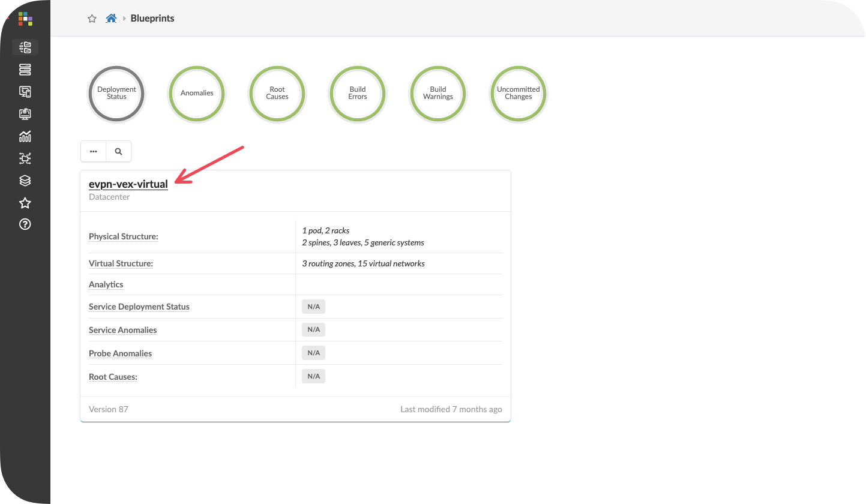The width and height of the screenshot is (866, 504).
Task: Click the magnifier search button
Action: (118, 152)
